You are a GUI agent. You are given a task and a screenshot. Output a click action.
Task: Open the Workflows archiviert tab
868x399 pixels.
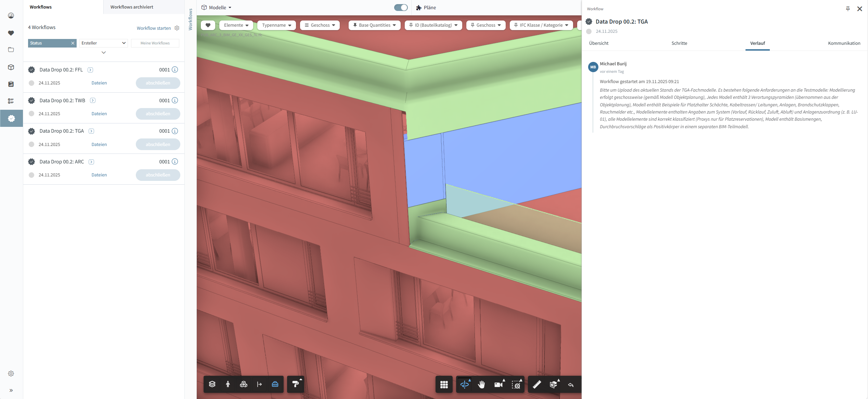coord(132,7)
